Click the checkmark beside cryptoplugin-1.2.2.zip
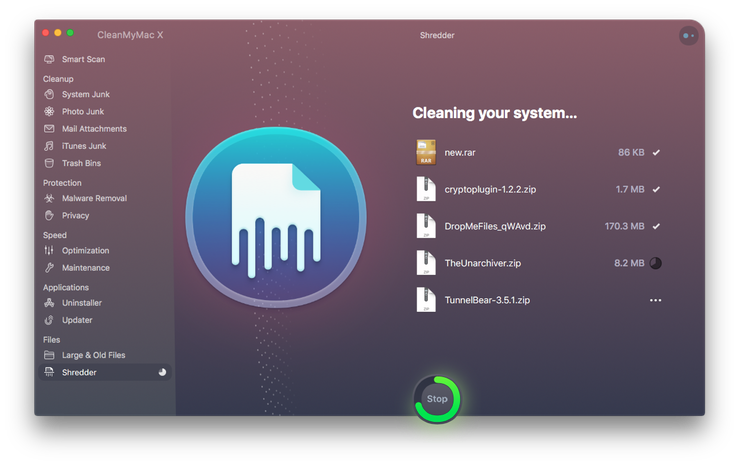This screenshot has height=465, width=740. coord(656,189)
